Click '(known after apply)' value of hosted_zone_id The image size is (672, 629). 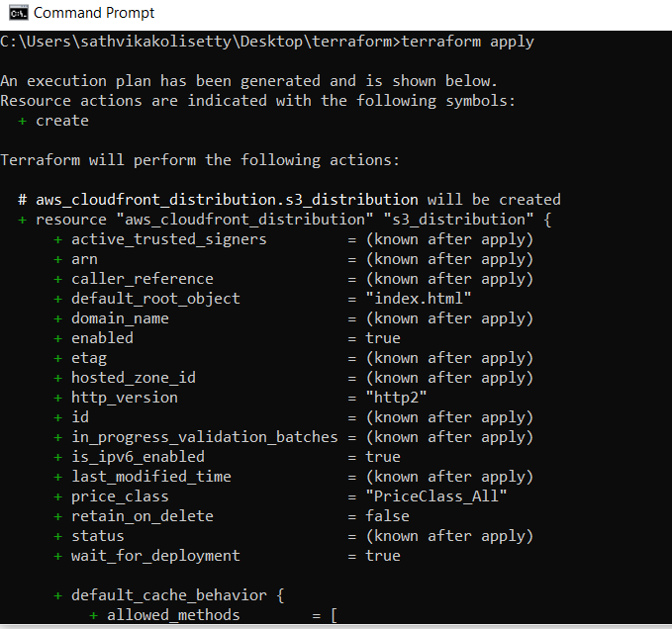(449, 378)
